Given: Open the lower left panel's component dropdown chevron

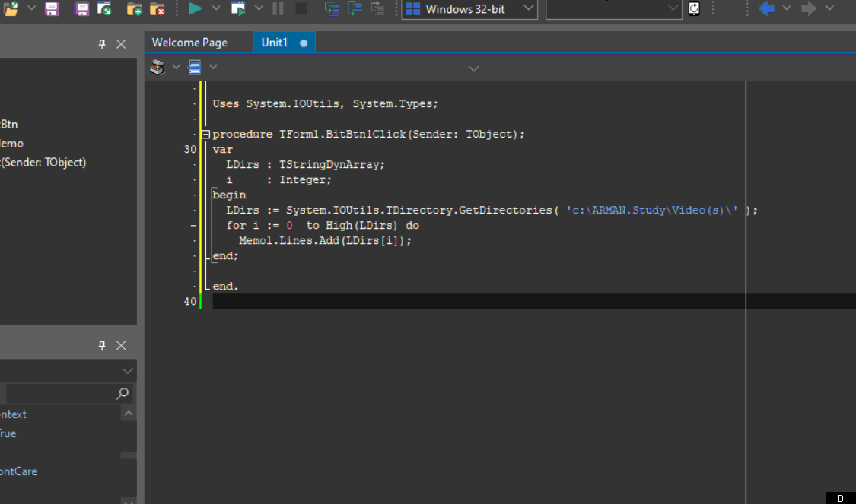Looking at the screenshot, I should (x=127, y=371).
